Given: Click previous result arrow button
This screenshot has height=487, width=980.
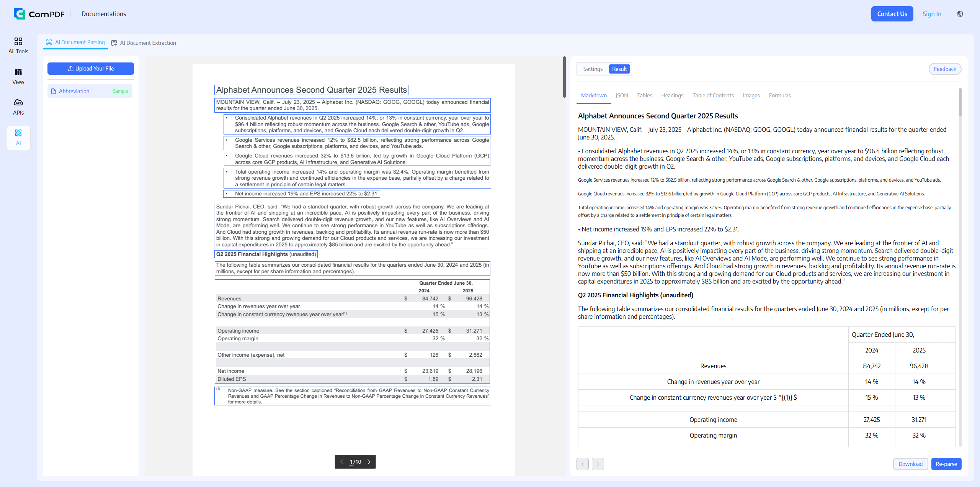Looking at the screenshot, I should 583,464.
